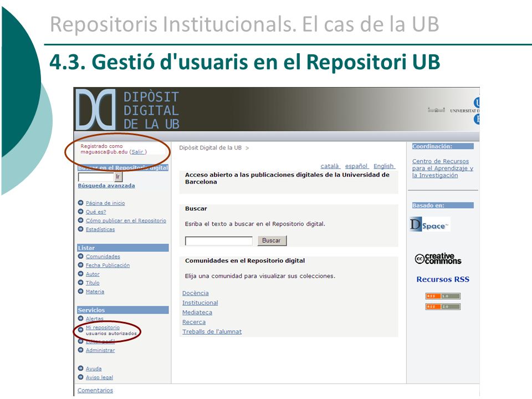The image size is (532, 399).
Task: List by Título
Action: (93, 283)
